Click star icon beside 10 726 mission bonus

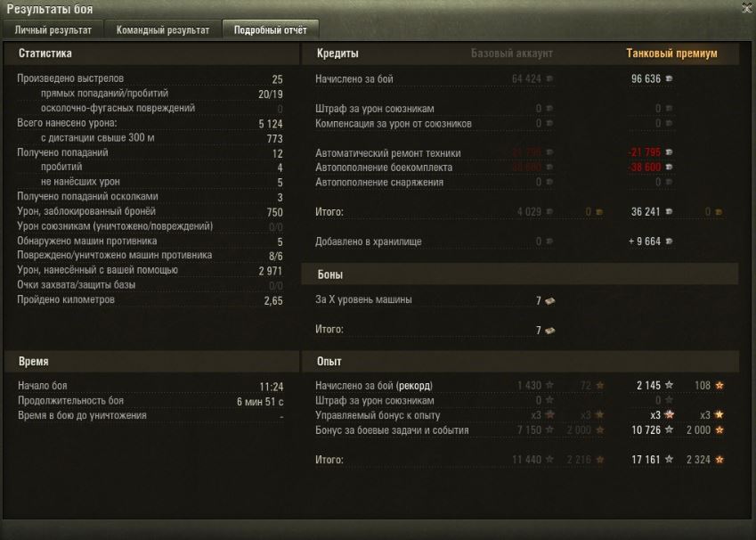pos(670,430)
